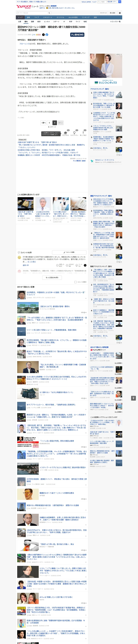Open related article 大量の札束"16億円"見つかる

pos(37,142)
